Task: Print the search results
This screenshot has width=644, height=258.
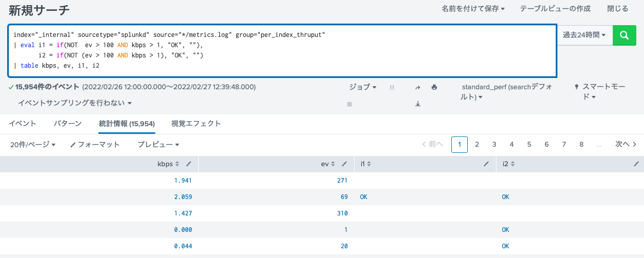Action: tap(434, 87)
